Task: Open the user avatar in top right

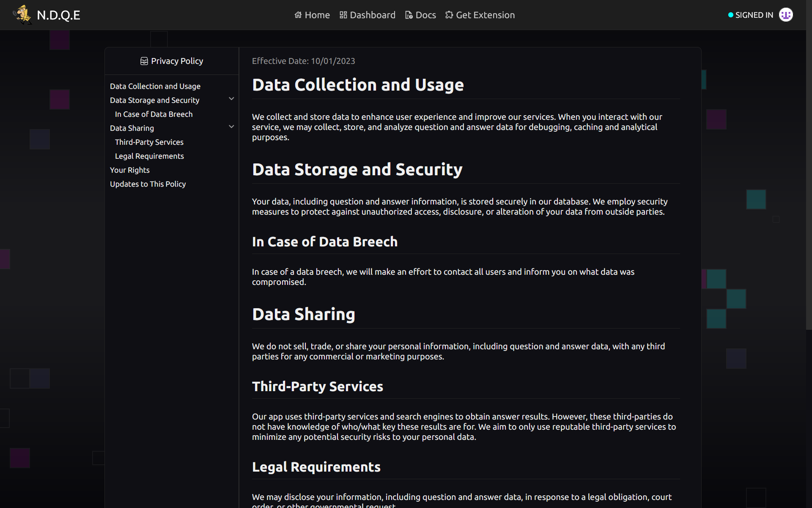Action: (786, 15)
